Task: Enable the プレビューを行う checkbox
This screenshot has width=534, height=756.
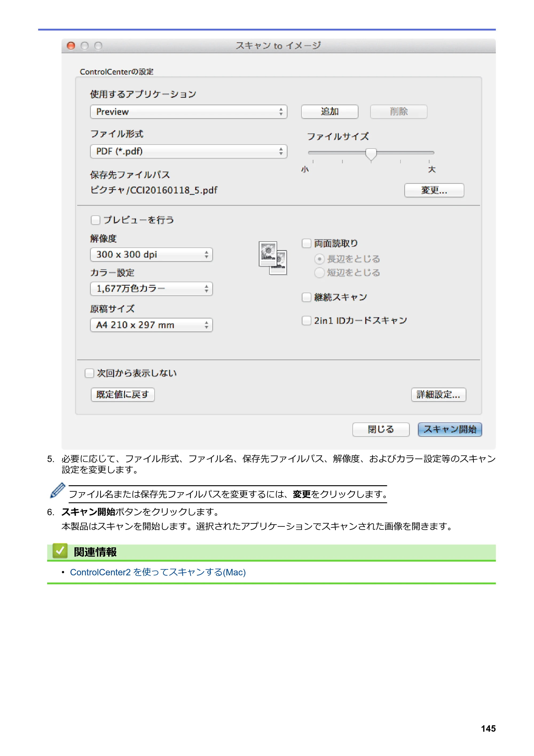Action: coord(95,220)
